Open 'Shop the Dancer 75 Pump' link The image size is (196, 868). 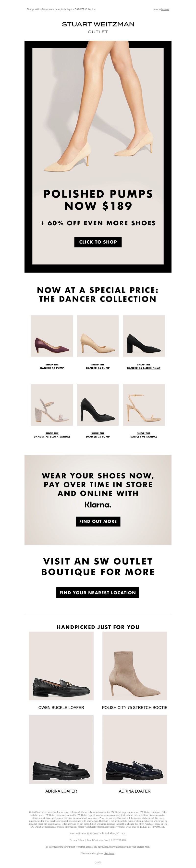(98, 366)
